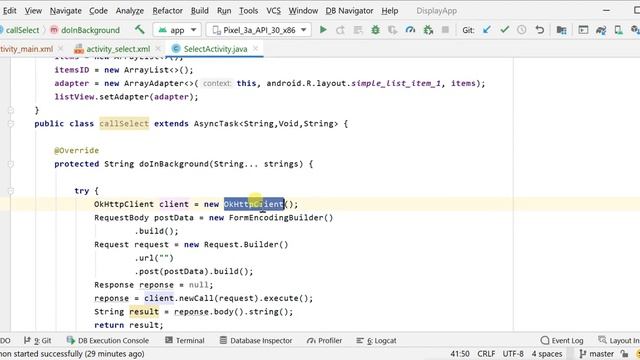Open Pixel_3a_API_30_x86 device dropdown

259,30
